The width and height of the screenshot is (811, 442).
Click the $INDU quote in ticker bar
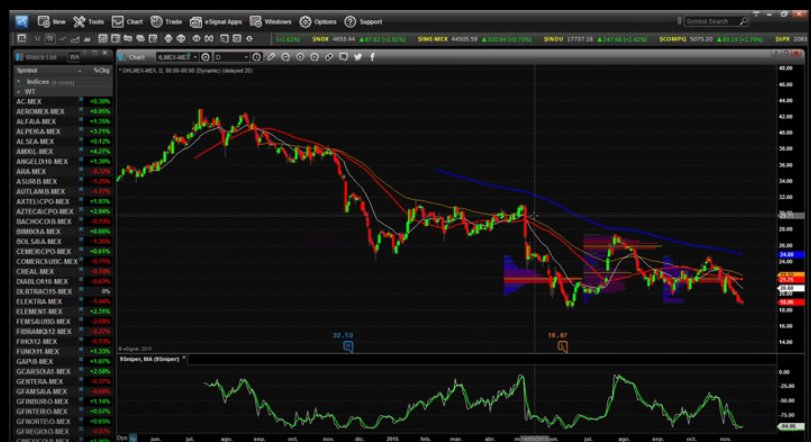tap(595, 39)
